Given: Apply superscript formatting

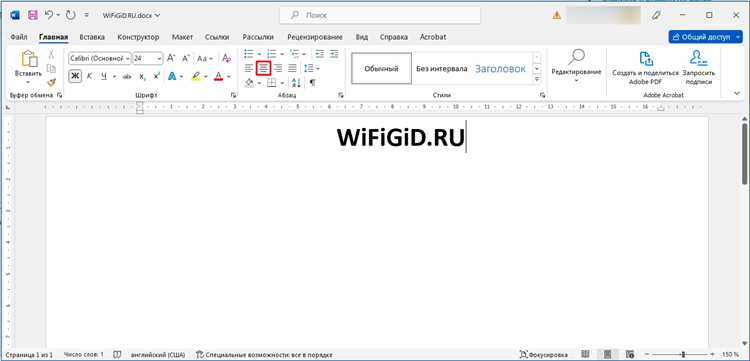Looking at the screenshot, I should pyautogui.click(x=156, y=77).
